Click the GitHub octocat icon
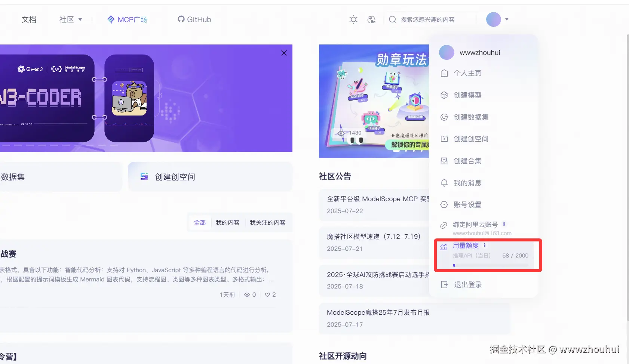The image size is (629, 364). tap(181, 19)
